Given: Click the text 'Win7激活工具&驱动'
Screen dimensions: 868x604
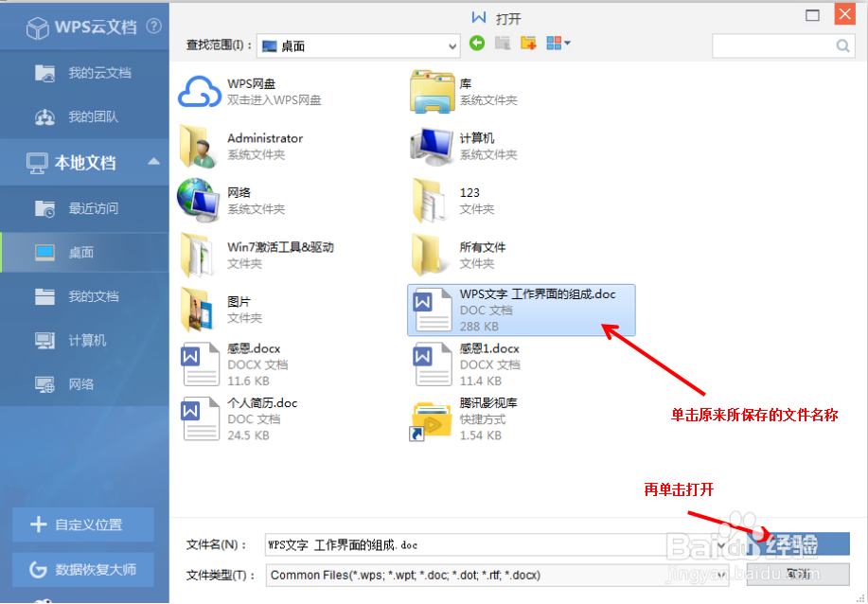Looking at the screenshot, I should 281,246.
